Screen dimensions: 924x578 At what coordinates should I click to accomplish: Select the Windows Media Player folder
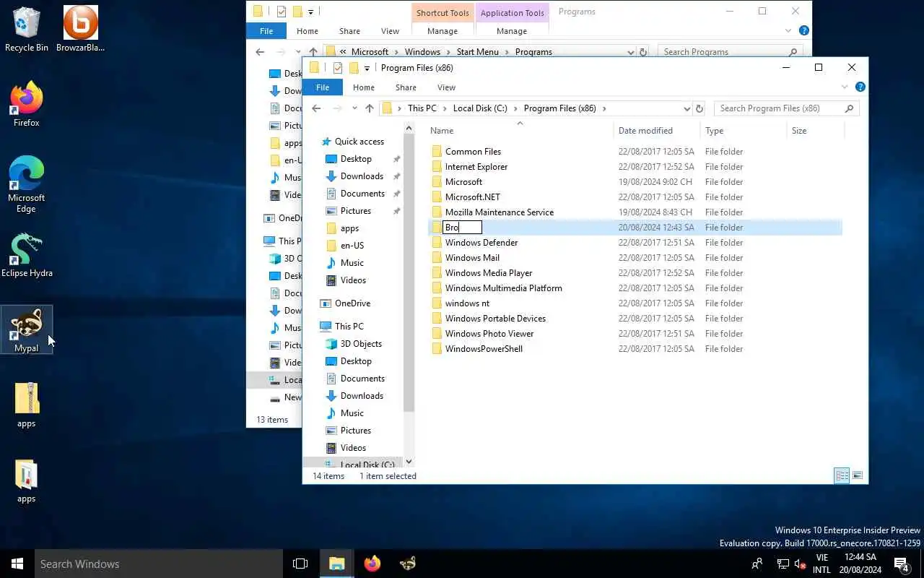489,273
